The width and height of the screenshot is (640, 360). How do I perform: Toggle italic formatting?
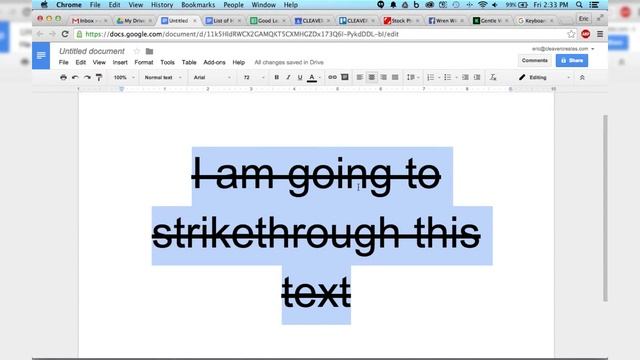[x=288, y=77]
